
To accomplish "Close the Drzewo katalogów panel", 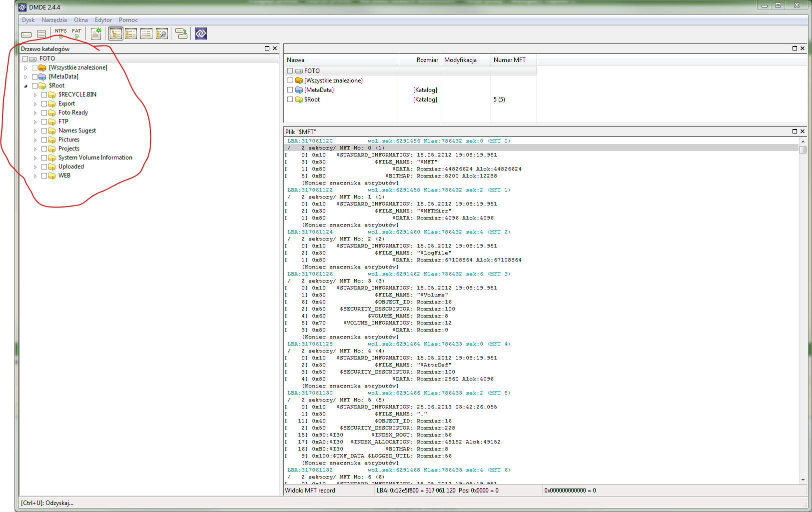I will 275,48.
